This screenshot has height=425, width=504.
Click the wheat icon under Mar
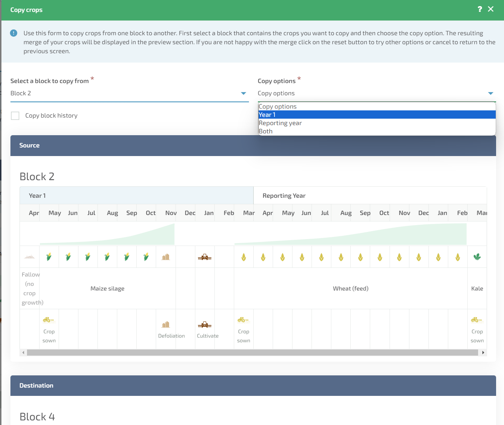244,257
